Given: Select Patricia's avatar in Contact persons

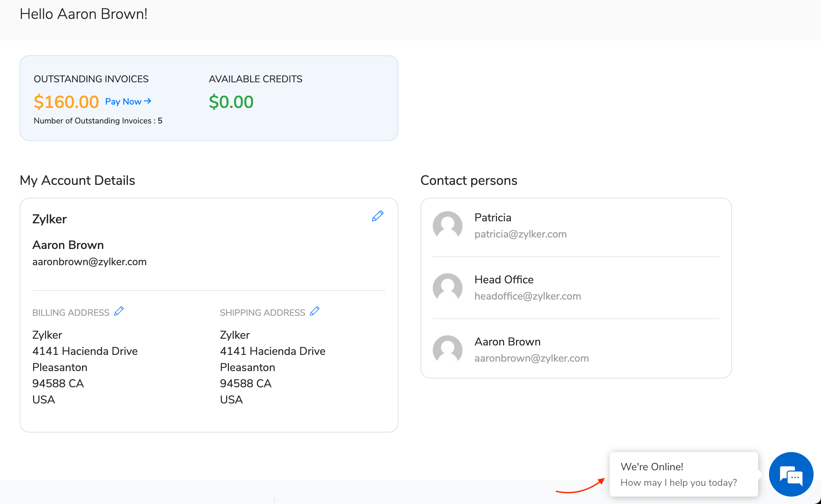Looking at the screenshot, I should 448,226.
